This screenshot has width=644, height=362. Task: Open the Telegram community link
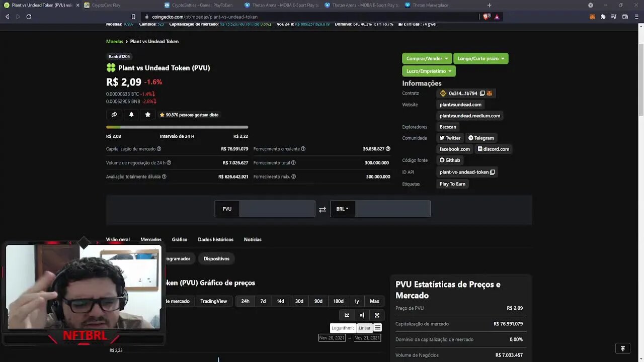481,138
